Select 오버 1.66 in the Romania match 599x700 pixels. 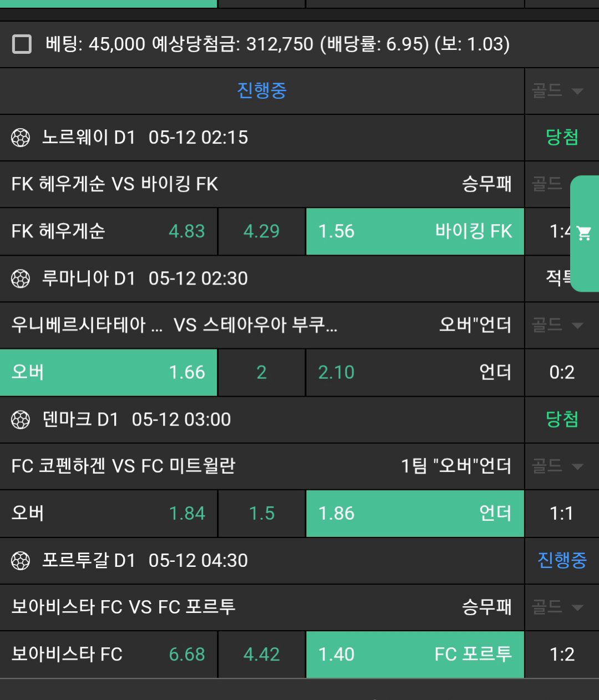click(x=108, y=372)
